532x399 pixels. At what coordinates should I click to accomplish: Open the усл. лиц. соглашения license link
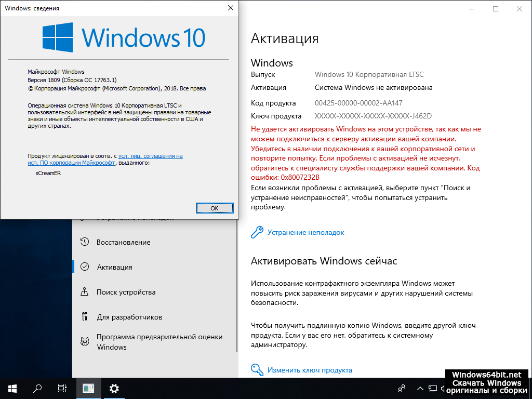point(150,156)
